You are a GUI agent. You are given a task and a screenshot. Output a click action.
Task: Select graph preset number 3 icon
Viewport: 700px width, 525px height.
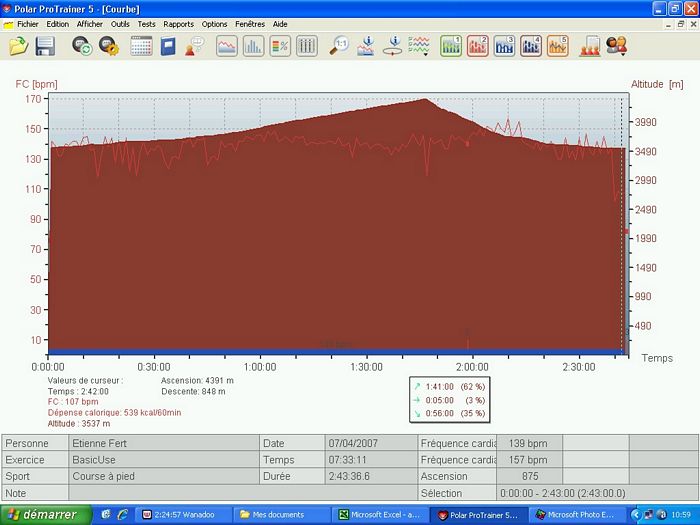tap(504, 46)
